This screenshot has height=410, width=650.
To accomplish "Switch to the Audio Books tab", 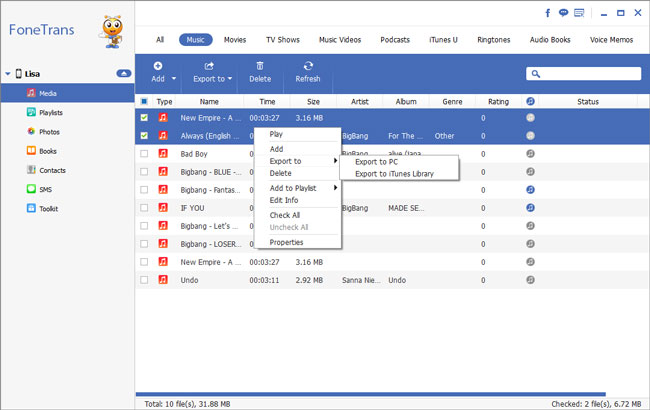I will click(x=550, y=40).
